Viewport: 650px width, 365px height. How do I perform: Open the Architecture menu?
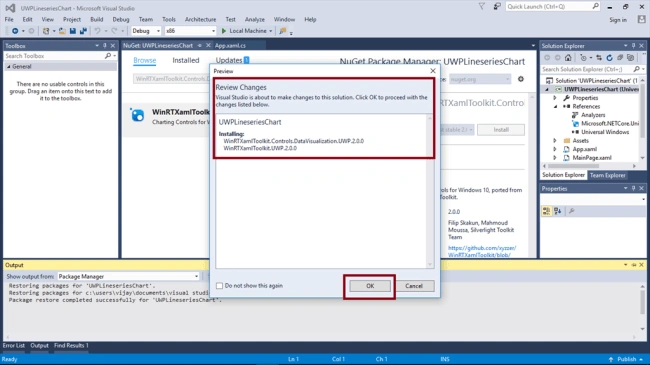[200, 19]
